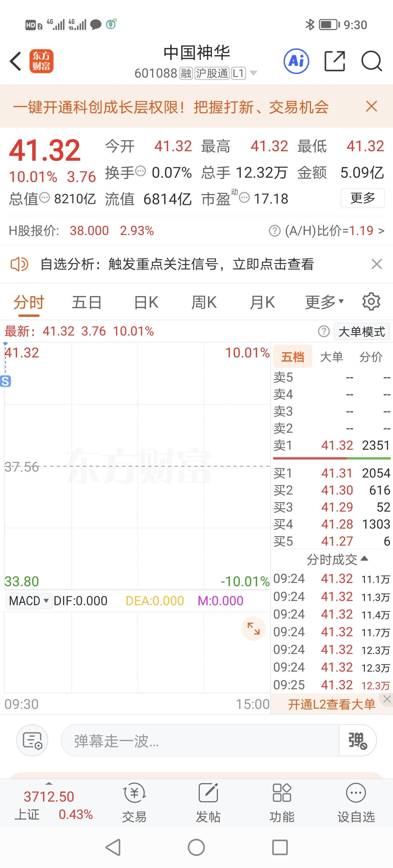
Task: Tap the 设自选 watchlist icon
Action: [x=356, y=803]
